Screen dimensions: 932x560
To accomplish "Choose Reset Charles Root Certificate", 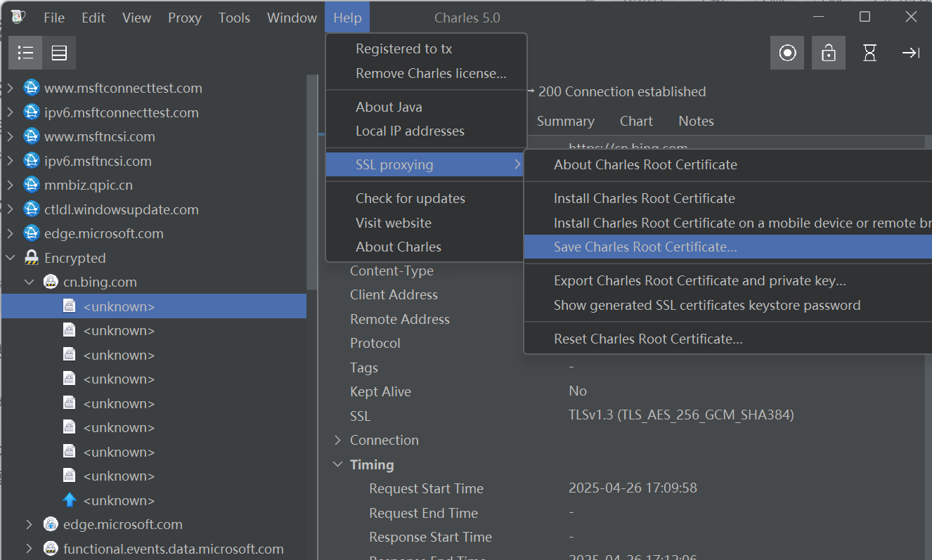I will tap(728, 339).
